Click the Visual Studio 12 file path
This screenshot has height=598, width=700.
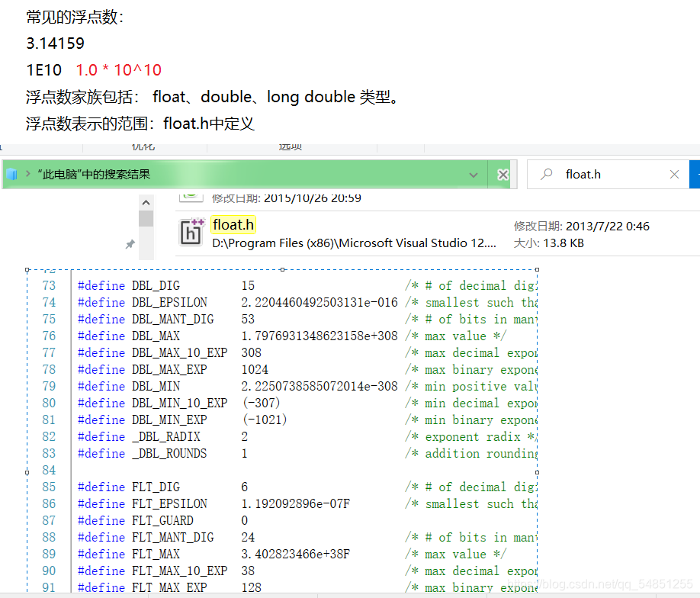pyautogui.click(x=354, y=243)
